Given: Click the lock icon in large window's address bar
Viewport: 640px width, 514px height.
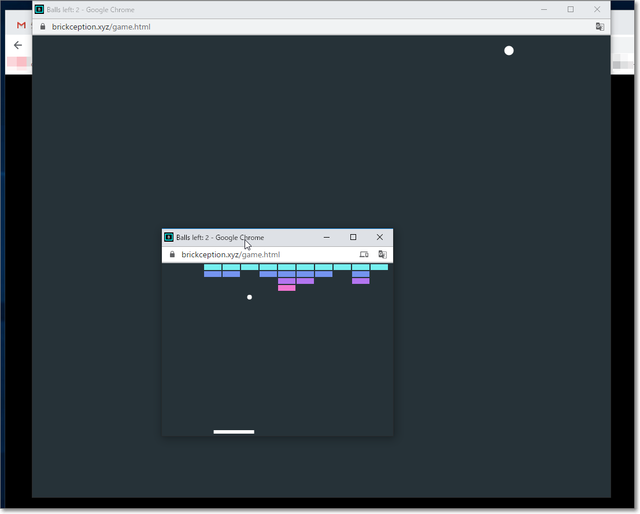Looking at the screenshot, I should (x=42, y=27).
